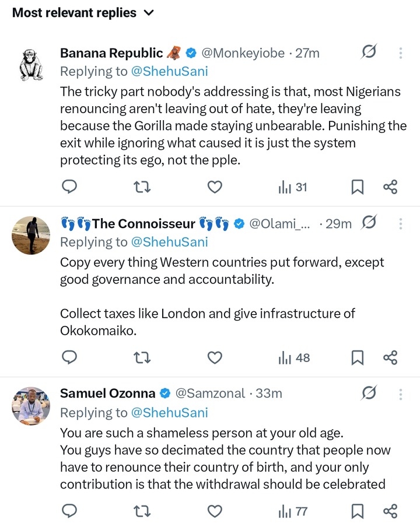Viewport: 420px width, 530px height.
Task: Open Grok icon on Samuel Ozonna's reply
Action: [x=368, y=394]
